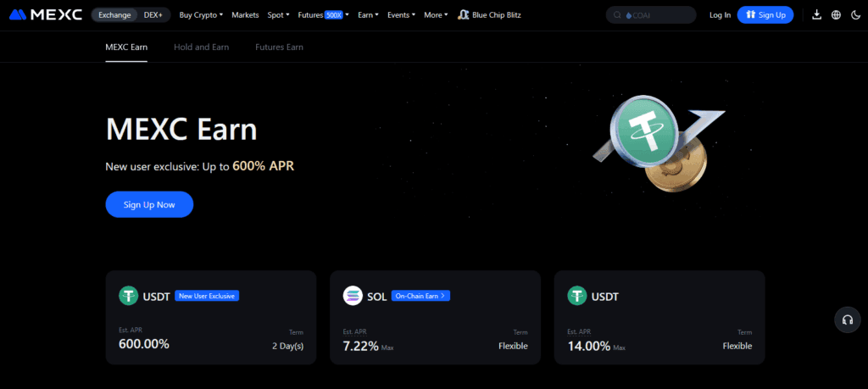
Task: Open the Markets page
Action: tap(245, 15)
